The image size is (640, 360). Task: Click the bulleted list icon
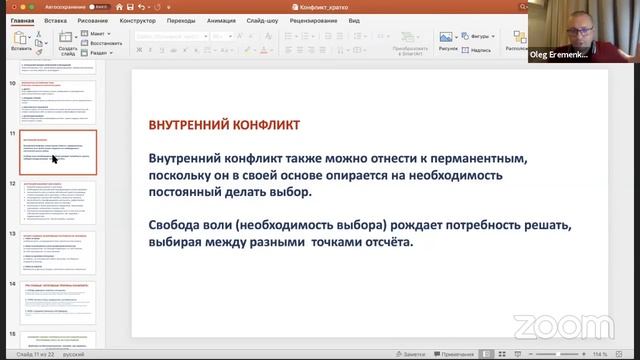tap(288, 36)
